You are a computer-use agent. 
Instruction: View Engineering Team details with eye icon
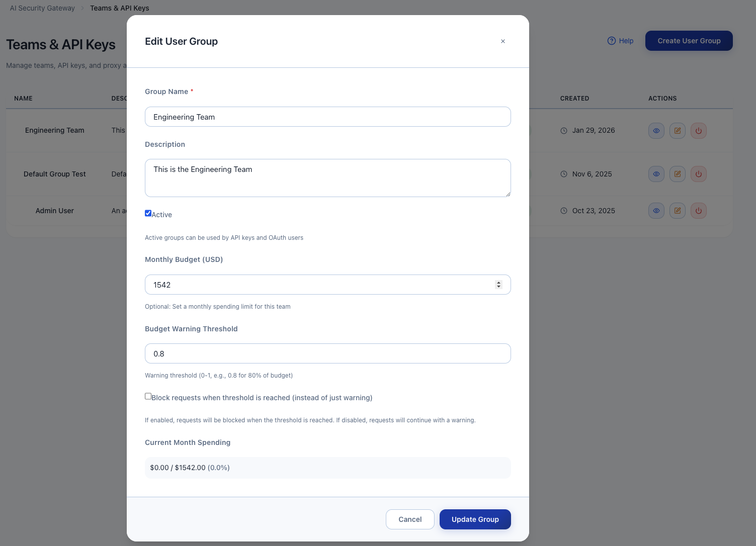[656, 130]
